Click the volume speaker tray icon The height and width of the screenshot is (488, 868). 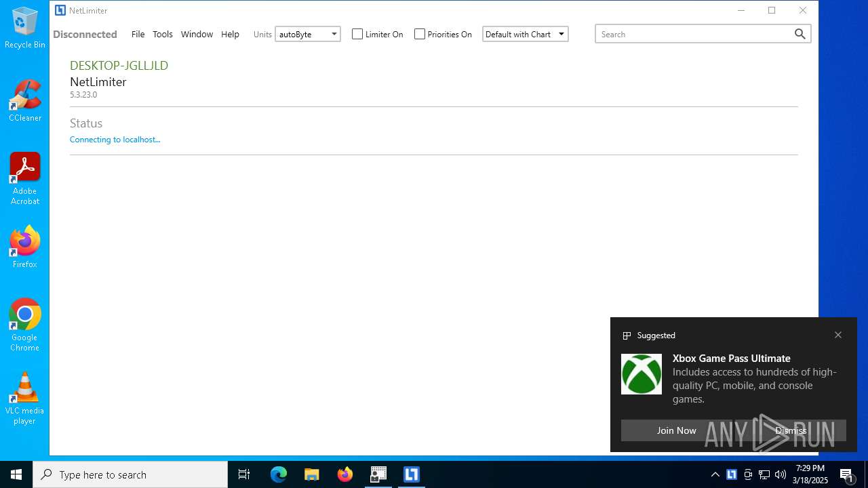pos(781,474)
